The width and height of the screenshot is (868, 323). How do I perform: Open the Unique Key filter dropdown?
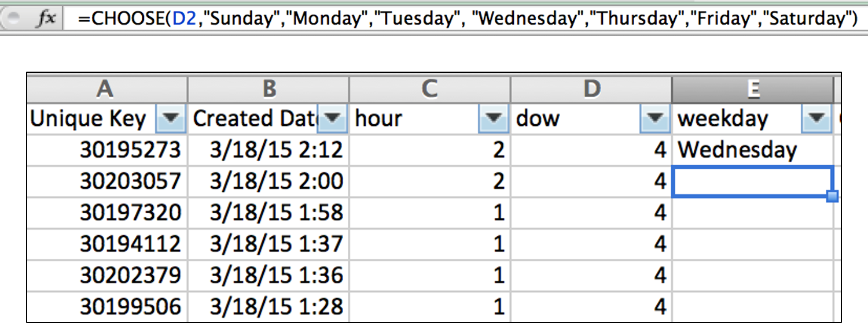click(x=171, y=119)
